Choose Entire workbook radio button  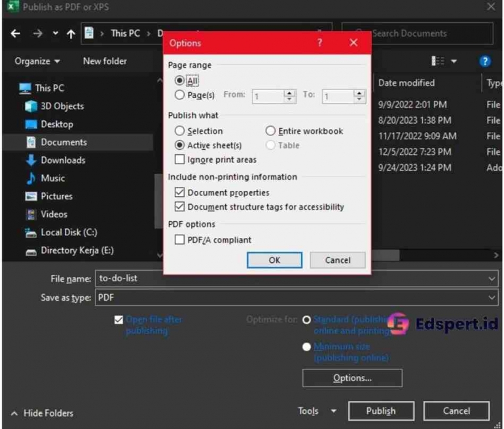click(x=270, y=131)
